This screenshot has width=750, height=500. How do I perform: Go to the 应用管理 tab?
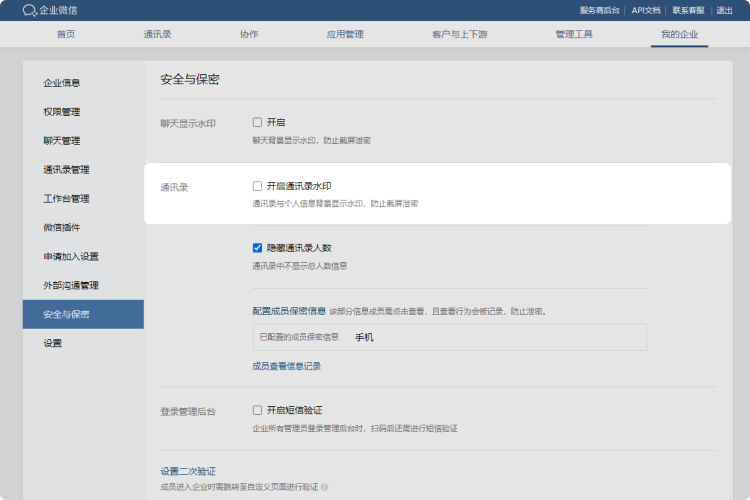coord(344,34)
